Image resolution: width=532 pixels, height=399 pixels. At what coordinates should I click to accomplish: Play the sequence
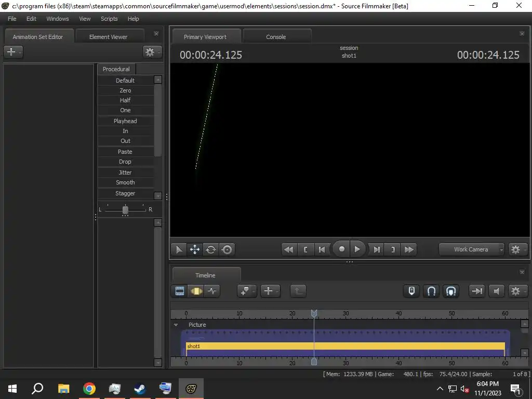coord(357,249)
